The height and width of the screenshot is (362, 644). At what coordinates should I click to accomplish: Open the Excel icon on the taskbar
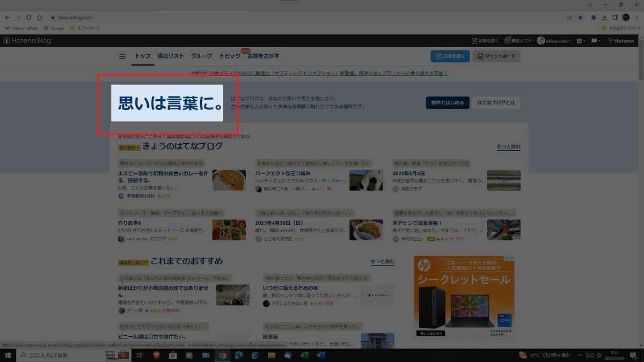[304, 355]
